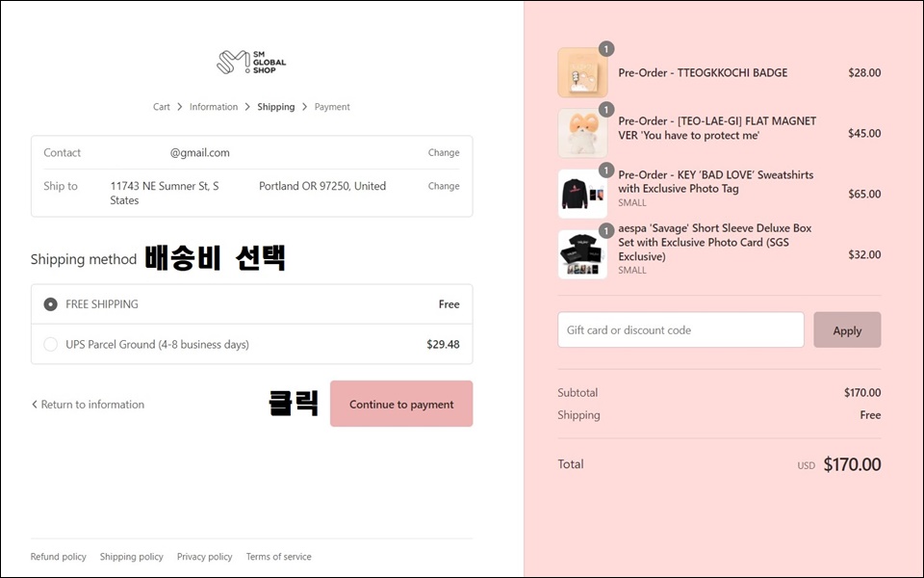Click the SM Global Shop logo

click(251, 63)
